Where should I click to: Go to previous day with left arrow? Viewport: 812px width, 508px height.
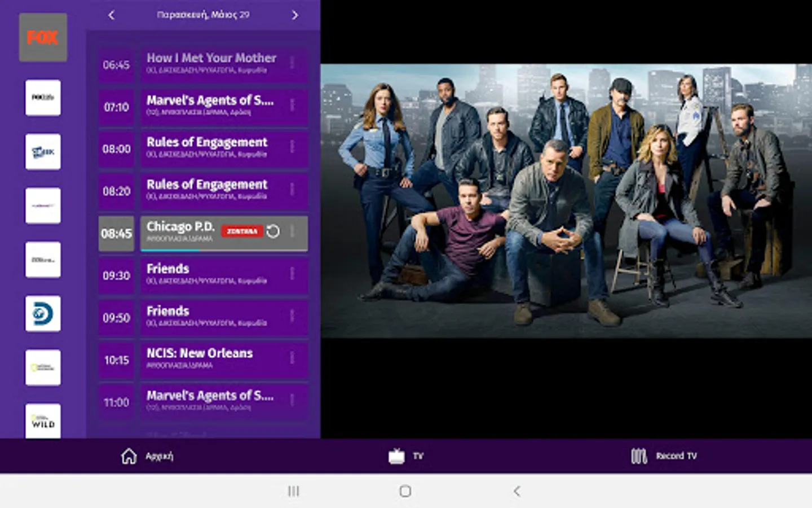111,15
